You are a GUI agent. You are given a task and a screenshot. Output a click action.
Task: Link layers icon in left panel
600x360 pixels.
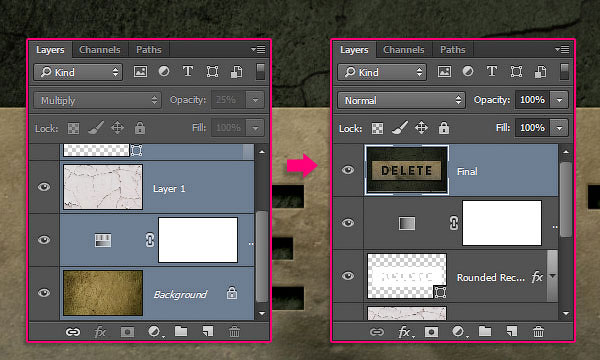tap(73, 332)
